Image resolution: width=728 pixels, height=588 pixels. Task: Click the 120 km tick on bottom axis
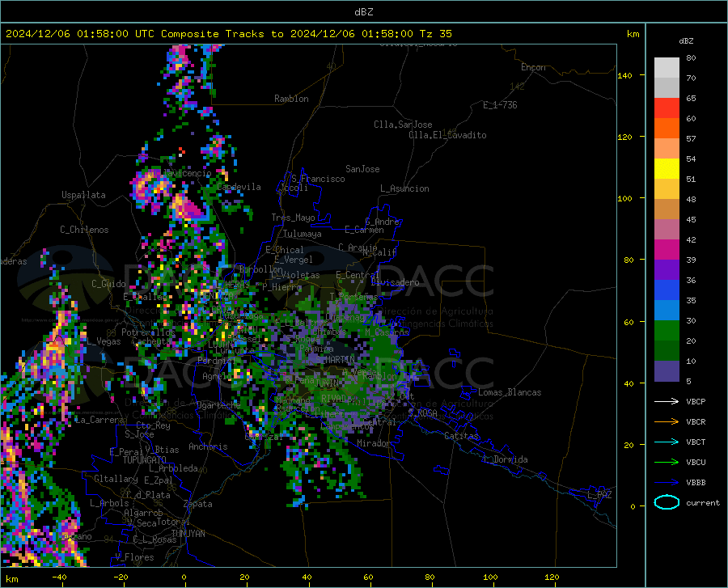(552, 577)
